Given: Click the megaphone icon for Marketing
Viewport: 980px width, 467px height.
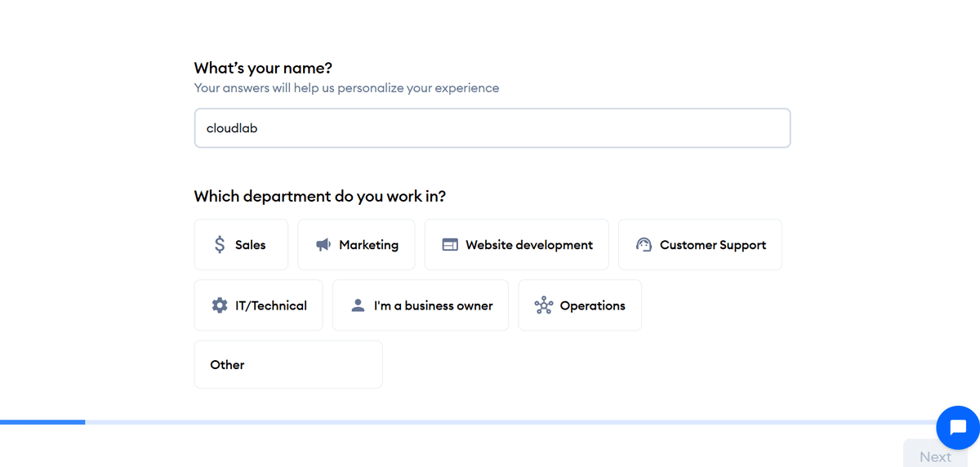Looking at the screenshot, I should coord(323,245).
